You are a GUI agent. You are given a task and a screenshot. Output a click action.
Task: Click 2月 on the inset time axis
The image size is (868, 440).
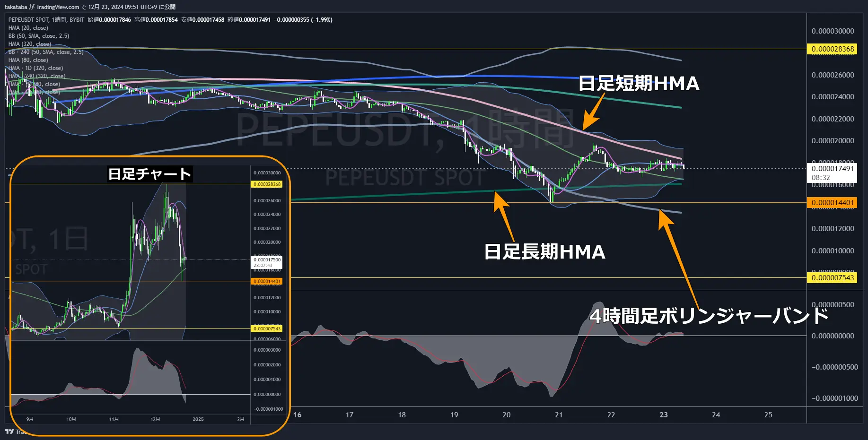tap(240, 419)
